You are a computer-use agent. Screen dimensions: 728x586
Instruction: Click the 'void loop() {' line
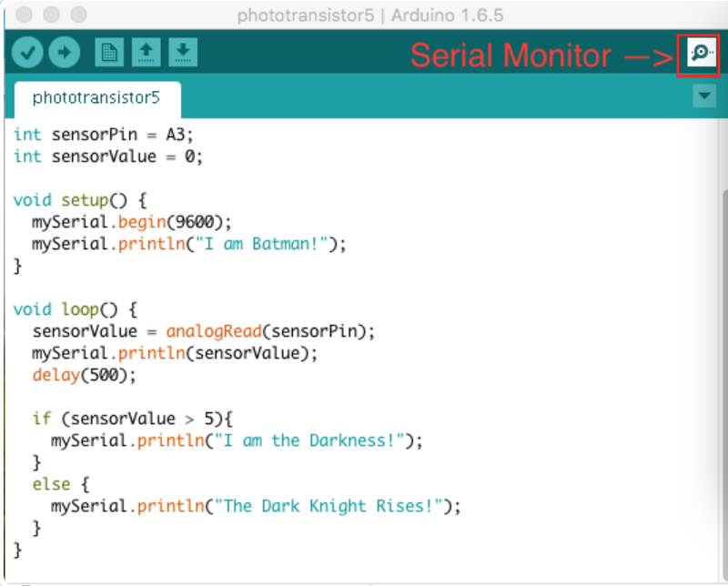[x=76, y=309]
